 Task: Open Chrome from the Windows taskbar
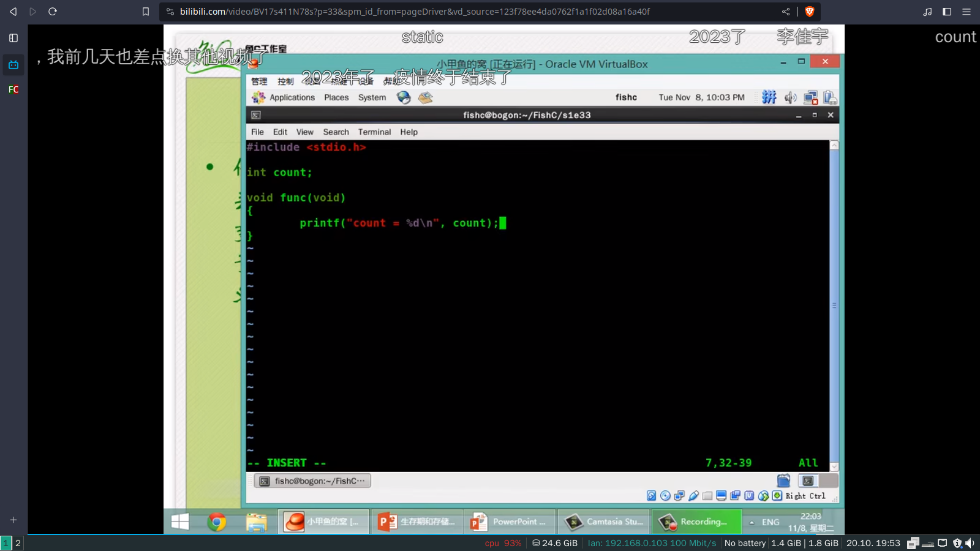[216, 522]
